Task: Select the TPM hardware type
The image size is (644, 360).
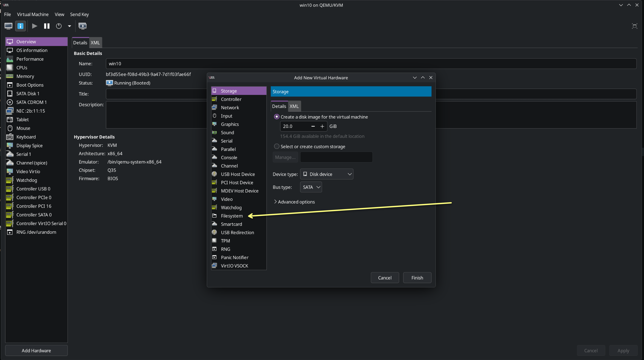Action: pos(225,240)
